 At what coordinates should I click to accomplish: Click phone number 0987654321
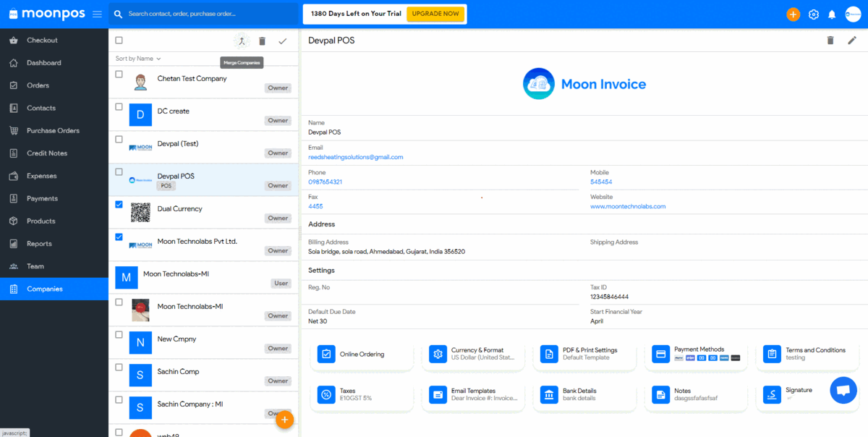coord(325,182)
